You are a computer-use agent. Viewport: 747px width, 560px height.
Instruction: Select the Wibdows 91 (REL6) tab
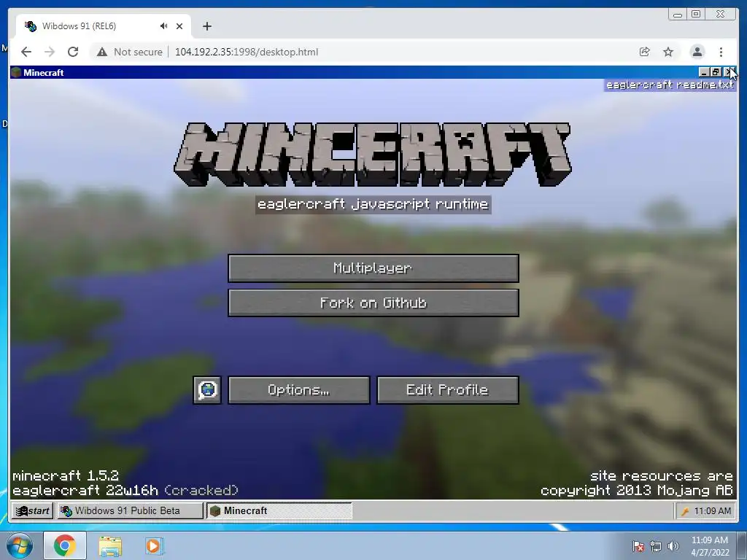coord(104,26)
